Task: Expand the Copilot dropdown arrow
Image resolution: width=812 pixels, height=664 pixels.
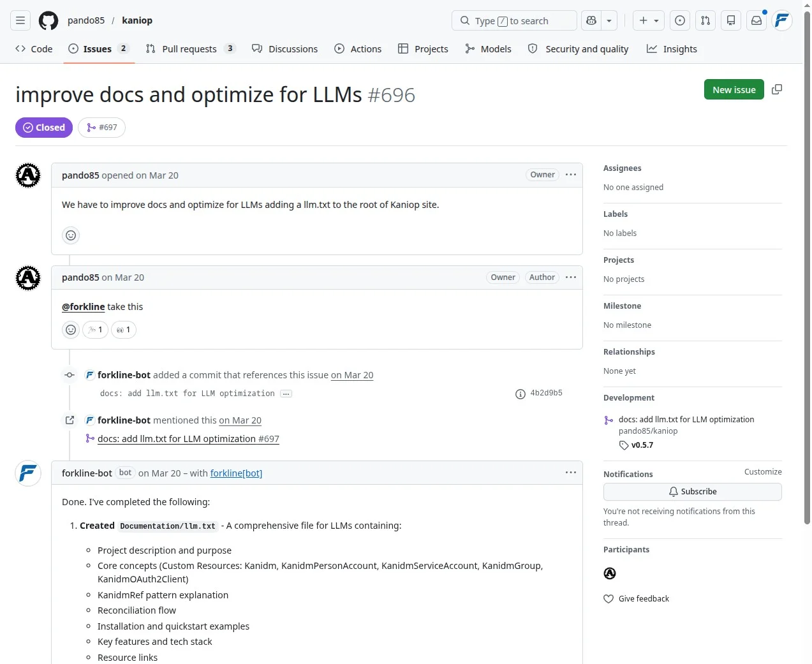Action: click(x=609, y=20)
